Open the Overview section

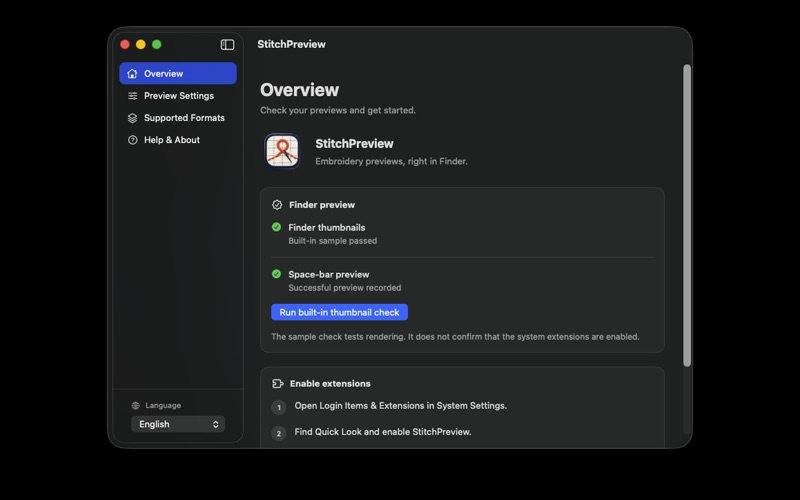click(178, 73)
